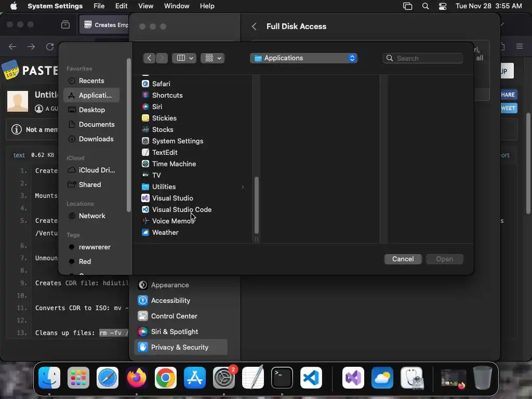Screen dimensions: 532x399
Task: Go back from Full Disk Access
Action: pos(254,26)
